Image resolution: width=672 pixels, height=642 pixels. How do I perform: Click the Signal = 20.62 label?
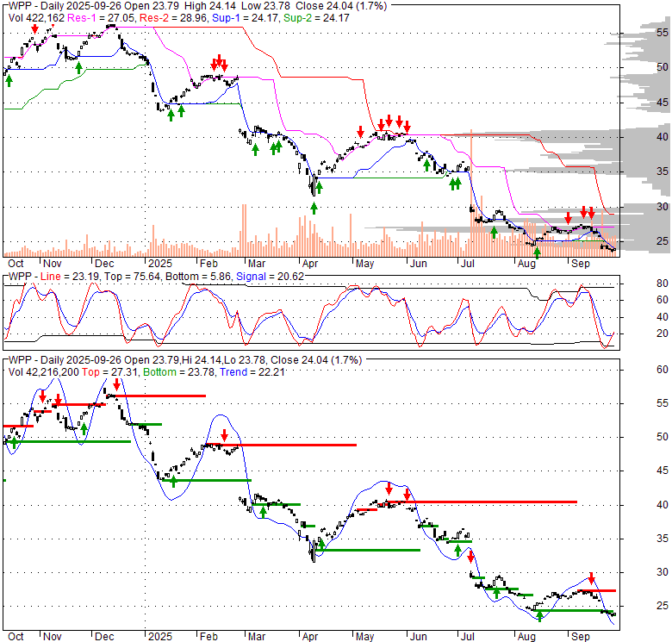(x=270, y=277)
